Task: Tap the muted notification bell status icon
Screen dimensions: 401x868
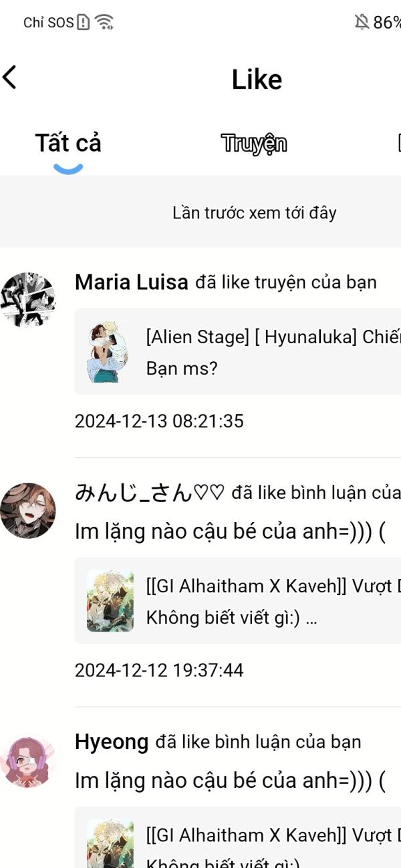Action: (362, 22)
